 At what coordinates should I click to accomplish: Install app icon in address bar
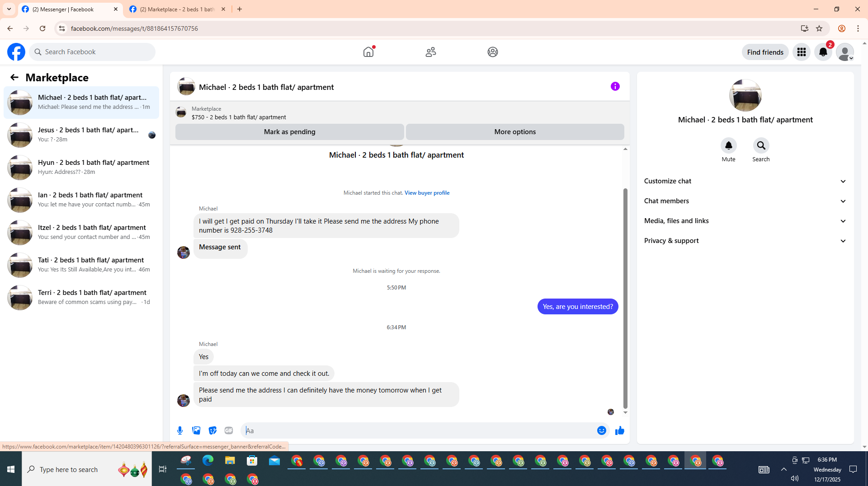pyautogui.click(x=804, y=28)
